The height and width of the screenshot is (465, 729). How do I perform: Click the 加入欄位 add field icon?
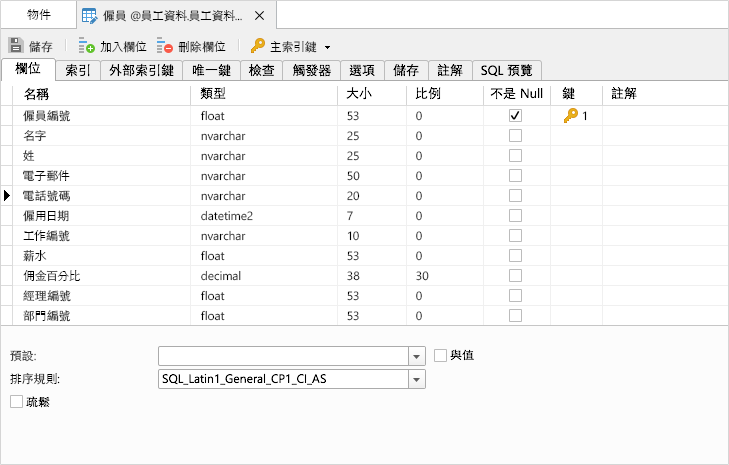tap(86, 46)
